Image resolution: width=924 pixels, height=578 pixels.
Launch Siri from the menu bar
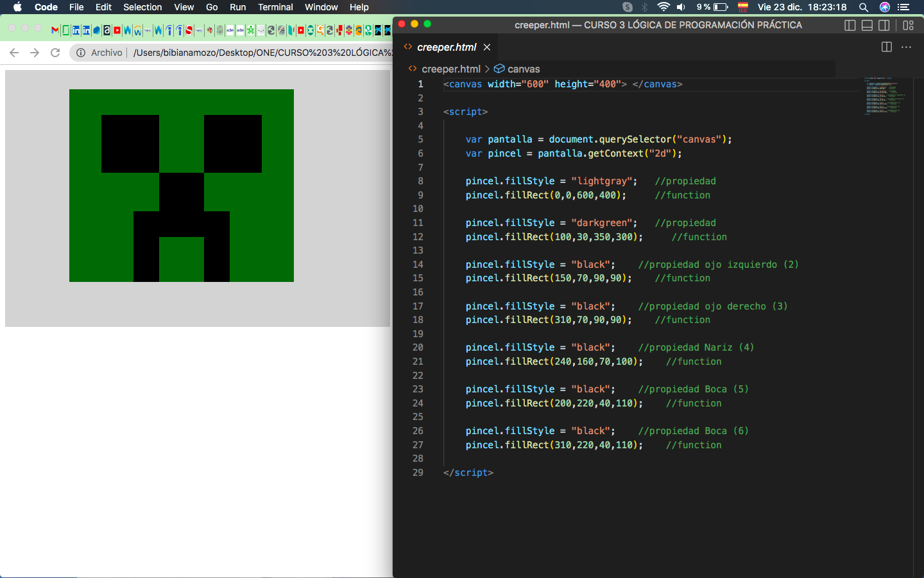tap(885, 7)
